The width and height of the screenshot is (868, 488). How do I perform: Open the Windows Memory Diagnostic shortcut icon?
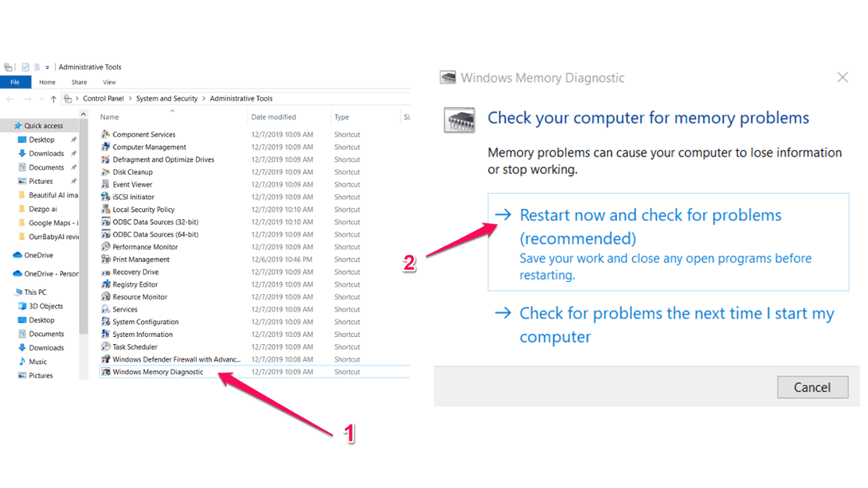[x=106, y=372]
